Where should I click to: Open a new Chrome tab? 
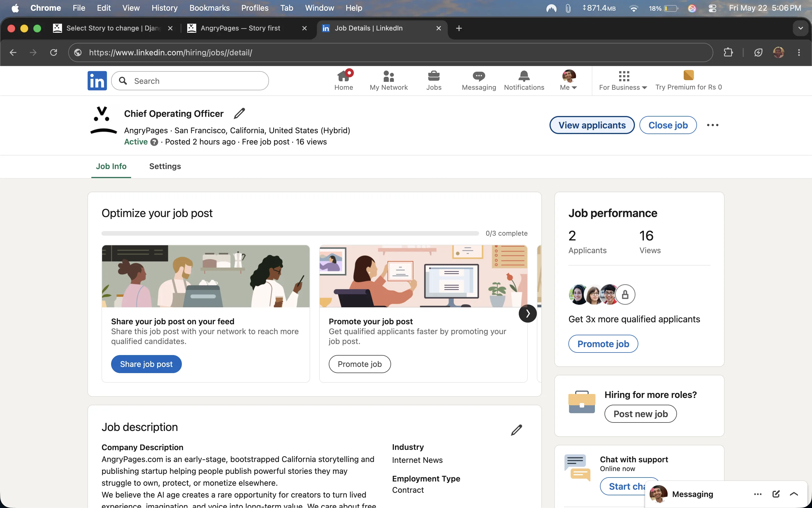[x=459, y=28]
